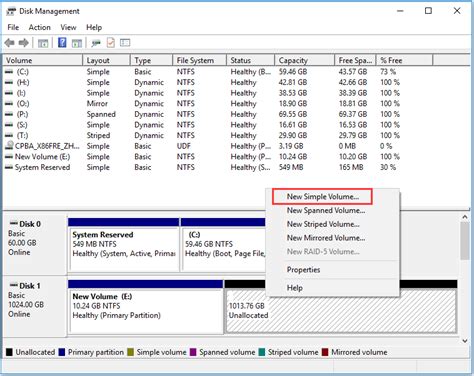Click the 69.55 GB capacity cell
The height and width of the screenshot is (376, 474).
point(293,114)
